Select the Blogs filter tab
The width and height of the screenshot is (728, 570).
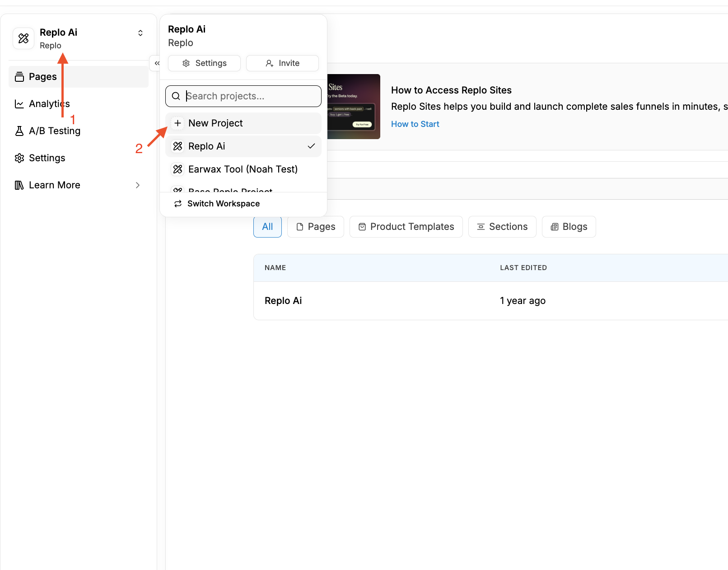pyautogui.click(x=569, y=227)
